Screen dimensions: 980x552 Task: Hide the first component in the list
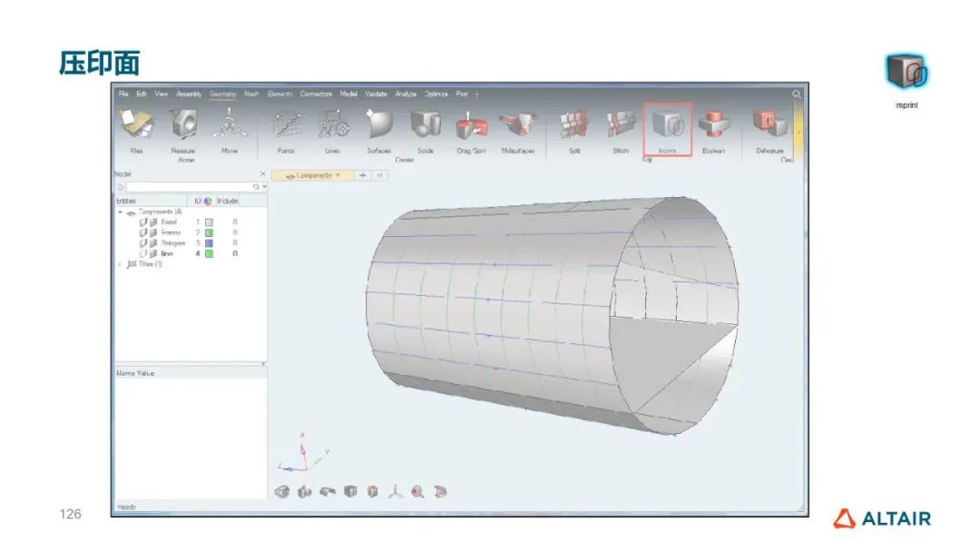coord(142,222)
